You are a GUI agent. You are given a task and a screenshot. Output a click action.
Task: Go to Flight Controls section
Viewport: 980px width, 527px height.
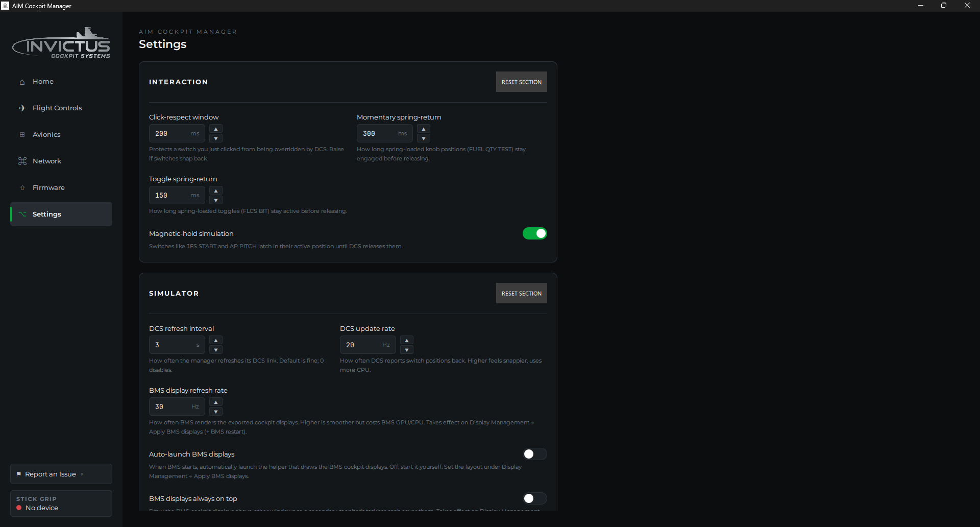61,108
